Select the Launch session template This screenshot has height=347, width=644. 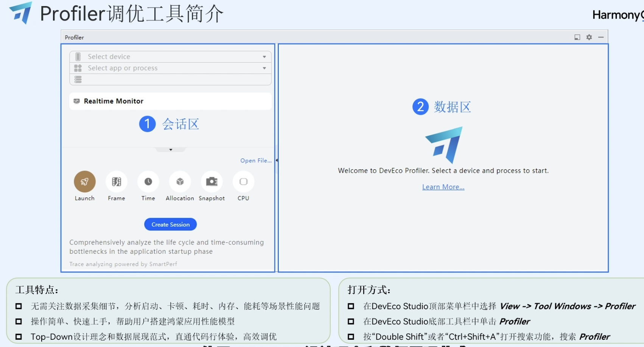point(84,182)
